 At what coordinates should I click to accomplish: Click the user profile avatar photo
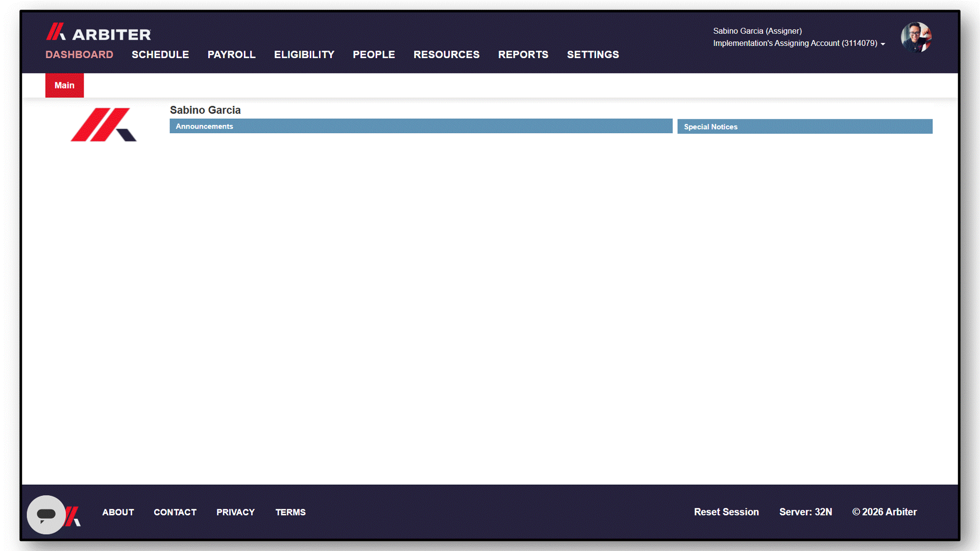pos(916,37)
